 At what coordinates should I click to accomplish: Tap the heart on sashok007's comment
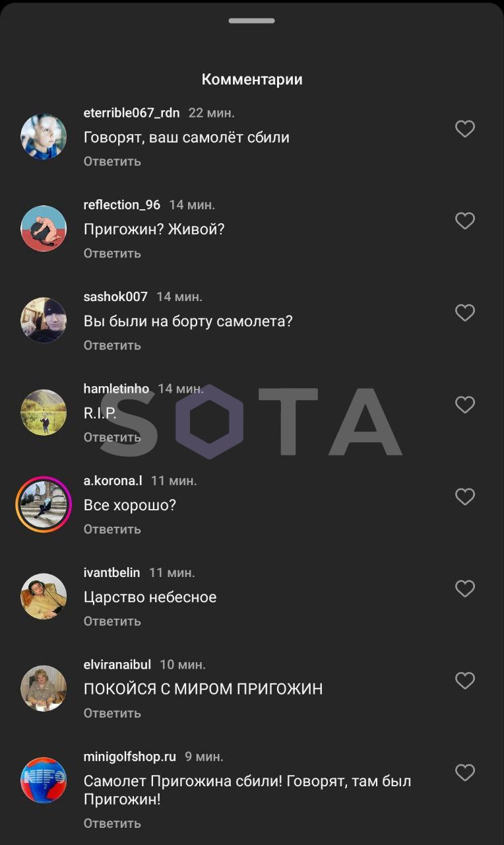pos(465,312)
